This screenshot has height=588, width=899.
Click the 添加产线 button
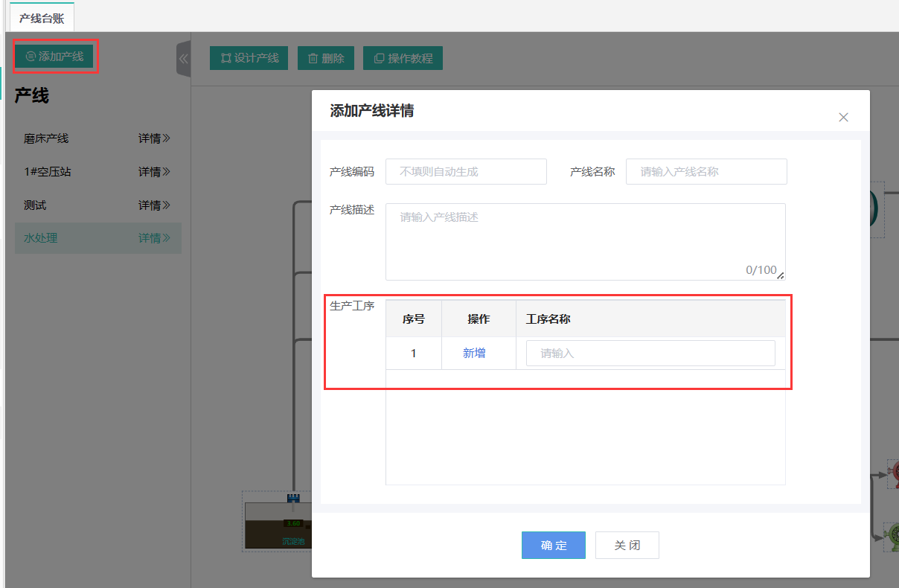[56, 56]
